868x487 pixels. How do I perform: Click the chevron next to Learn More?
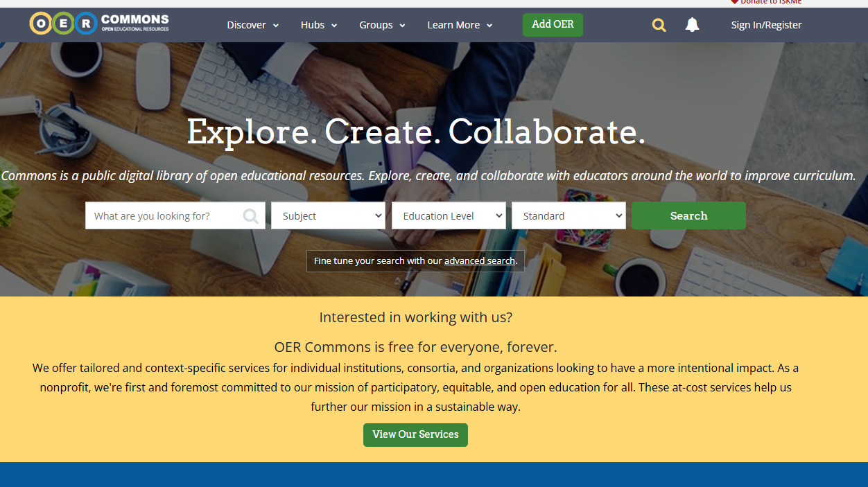click(x=489, y=26)
